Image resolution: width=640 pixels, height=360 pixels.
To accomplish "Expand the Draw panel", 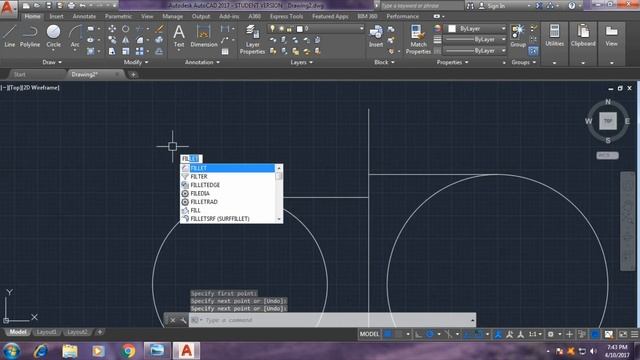I will point(52,62).
